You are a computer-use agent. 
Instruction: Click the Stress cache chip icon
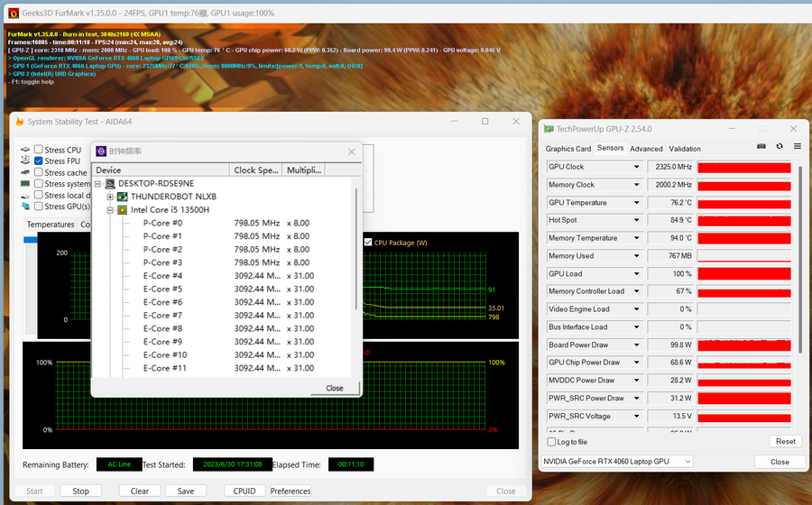[x=25, y=172]
